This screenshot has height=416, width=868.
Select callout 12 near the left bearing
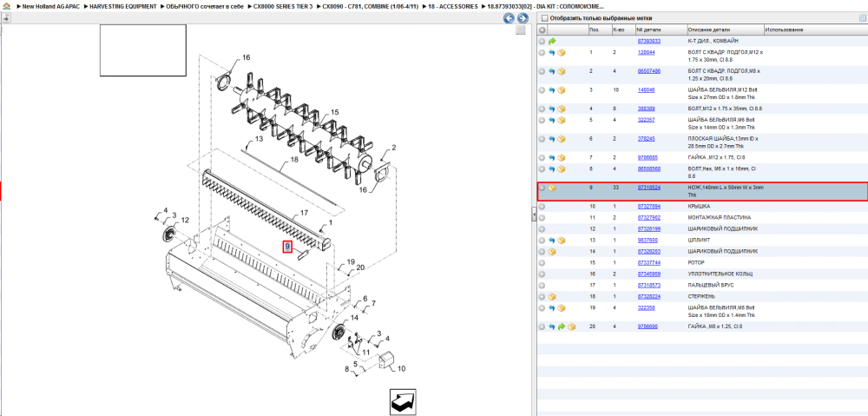(x=185, y=220)
